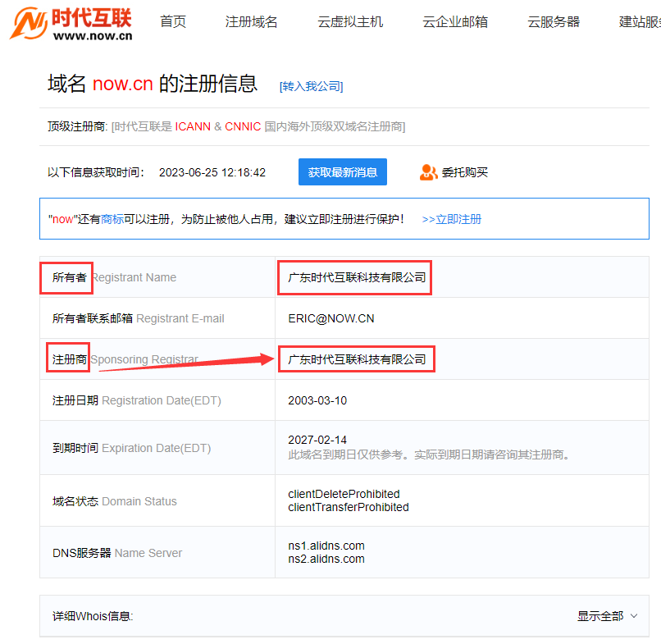Select the registrant email ERIC@NOW.CN
The width and height of the screenshot is (661, 644).
(x=331, y=318)
